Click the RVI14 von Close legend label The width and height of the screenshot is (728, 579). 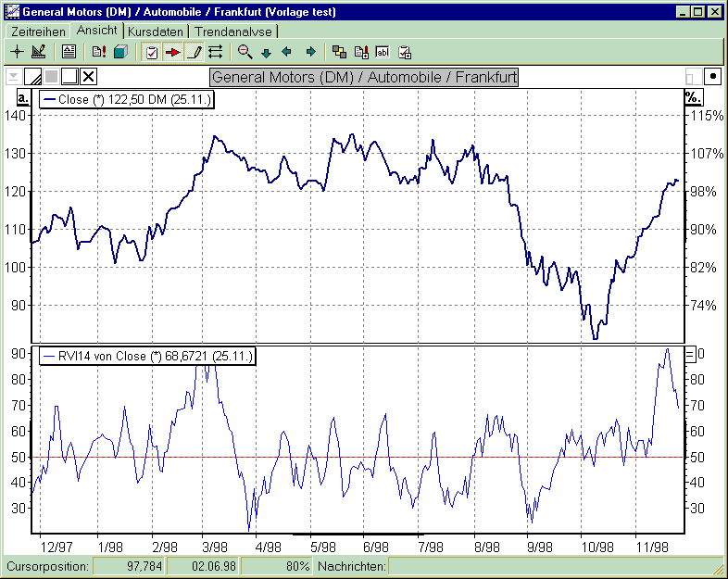point(146,356)
